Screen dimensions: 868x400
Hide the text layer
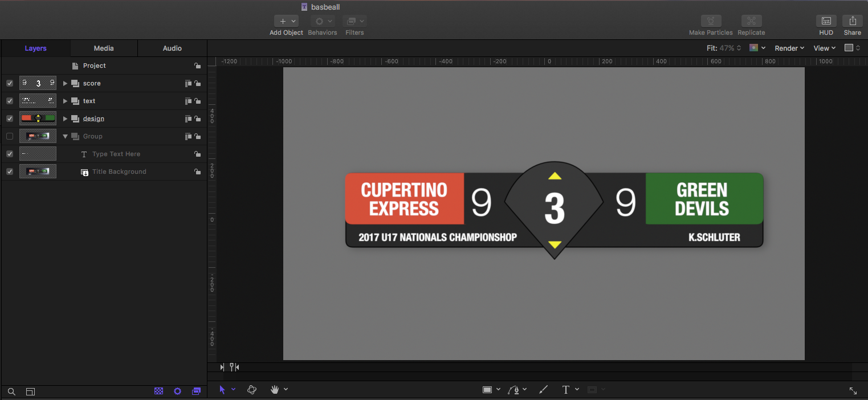(9, 101)
